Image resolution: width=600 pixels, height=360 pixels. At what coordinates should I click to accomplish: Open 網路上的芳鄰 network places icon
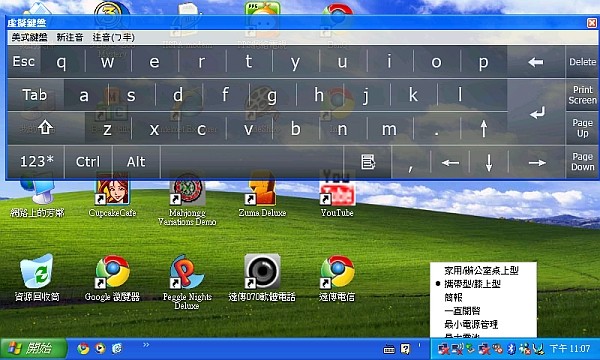[x=37, y=195]
